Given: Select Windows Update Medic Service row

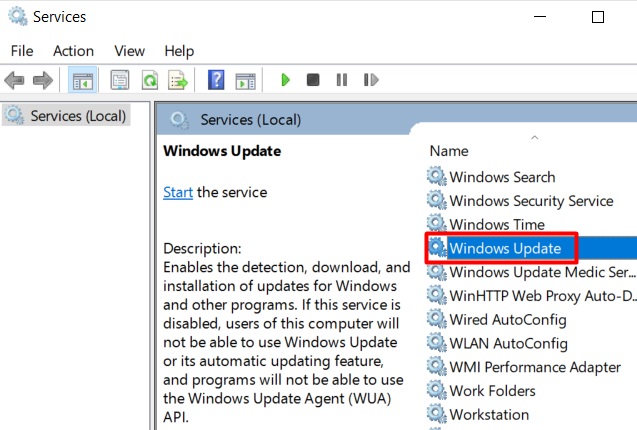Looking at the screenshot, I should tap(532, 272).
